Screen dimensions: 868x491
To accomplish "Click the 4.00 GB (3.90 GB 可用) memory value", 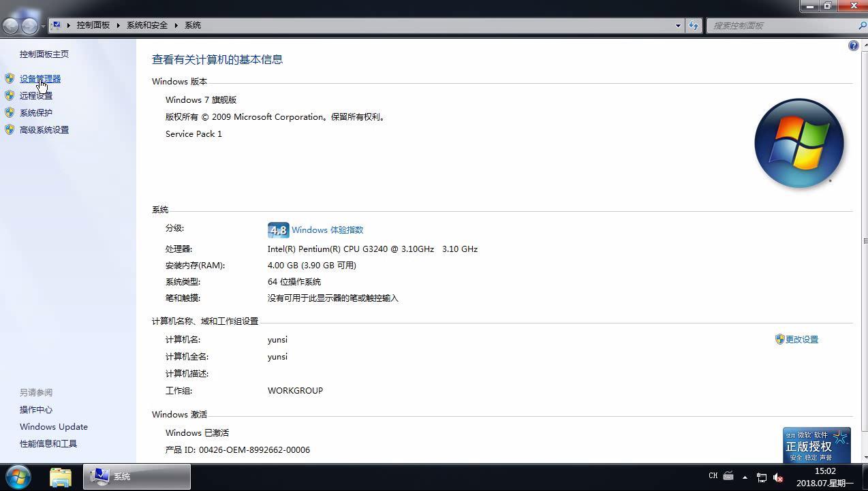I will click(312, 266).
